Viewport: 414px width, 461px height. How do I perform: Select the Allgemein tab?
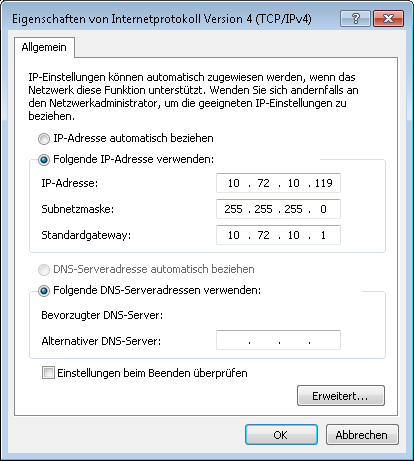pos(44,47)
